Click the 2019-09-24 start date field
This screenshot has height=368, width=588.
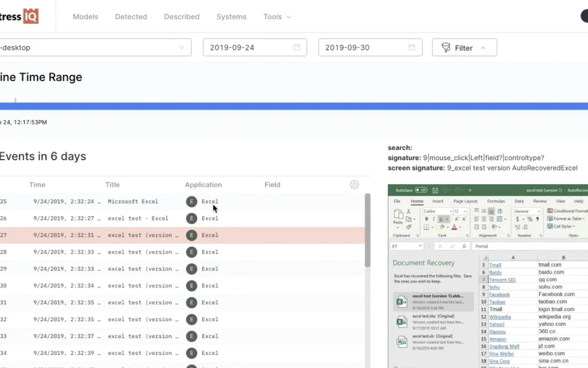(255, 47)
